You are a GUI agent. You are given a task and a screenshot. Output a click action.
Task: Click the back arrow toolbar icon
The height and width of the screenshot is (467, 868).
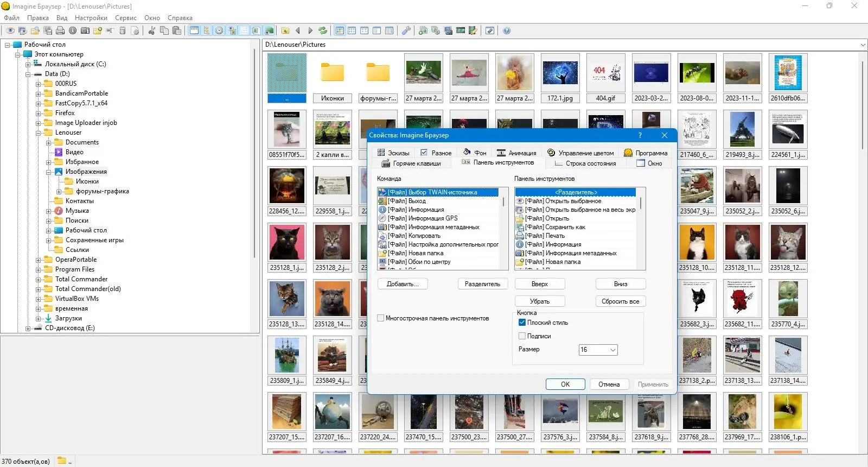tap(298, 31)
